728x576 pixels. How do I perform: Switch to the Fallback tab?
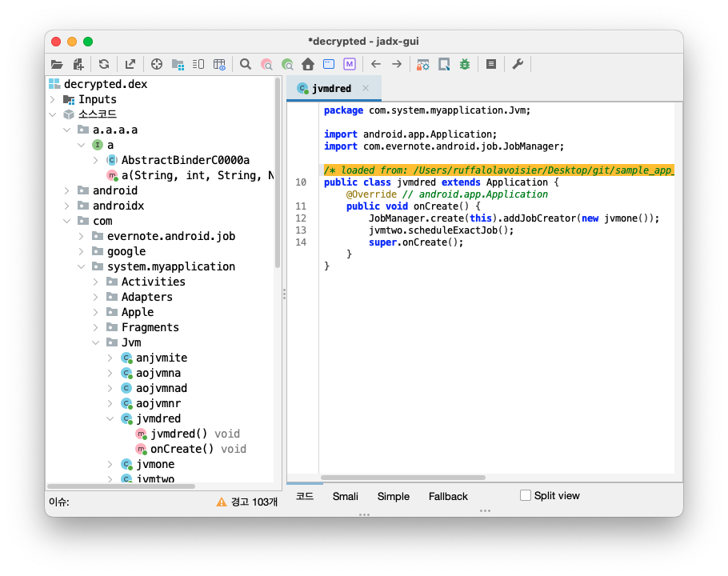click(448, 496)
